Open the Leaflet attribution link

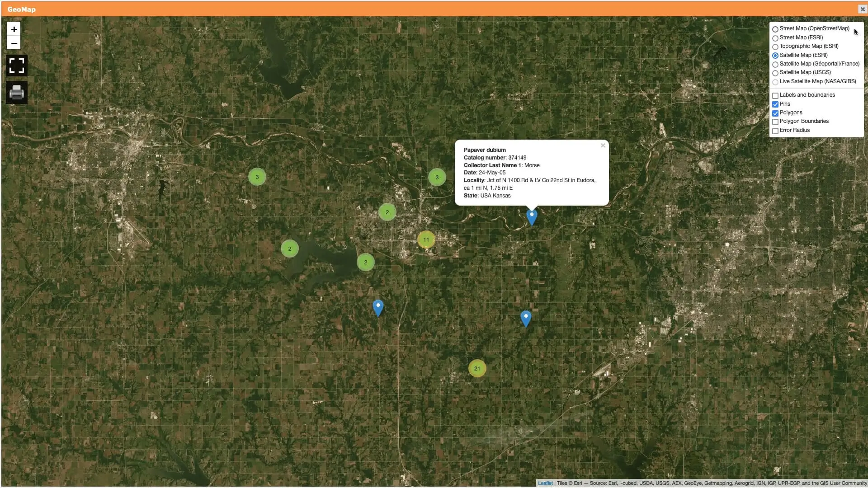[545, 483]
